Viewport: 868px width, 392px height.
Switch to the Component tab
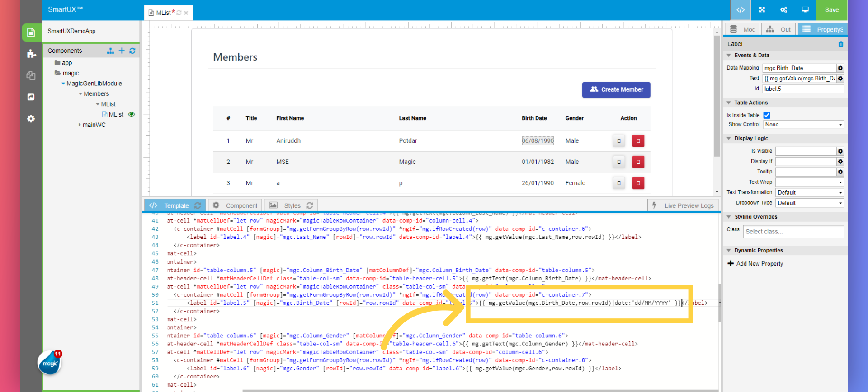click(236, 205)
